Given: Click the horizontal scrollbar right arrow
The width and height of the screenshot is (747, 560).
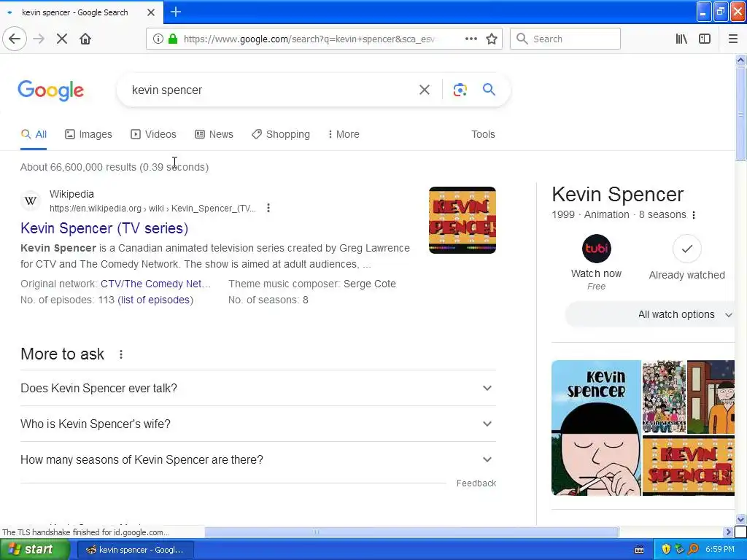Looking at the screenshot, I should [x=728, y=532].
